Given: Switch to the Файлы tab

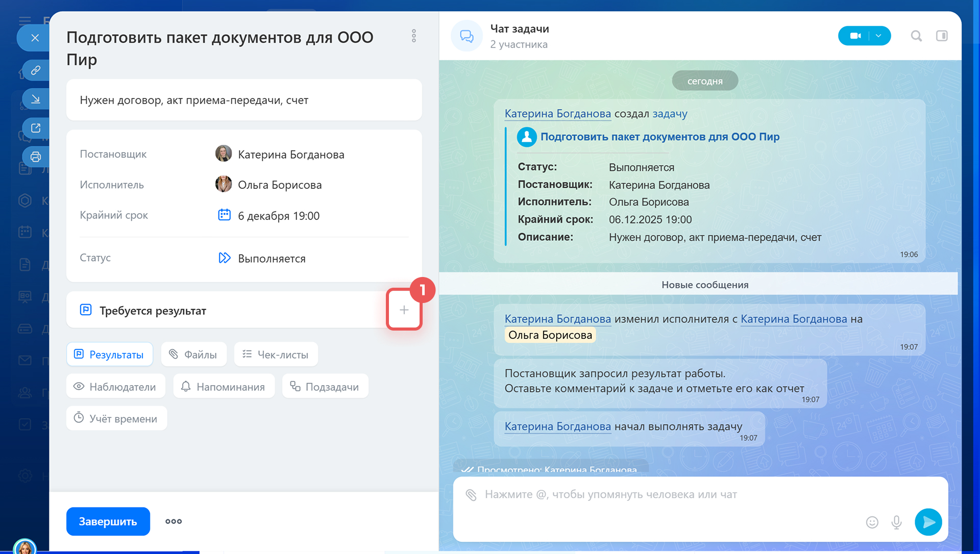Looking at the screenshot, I should pos(193,355).
